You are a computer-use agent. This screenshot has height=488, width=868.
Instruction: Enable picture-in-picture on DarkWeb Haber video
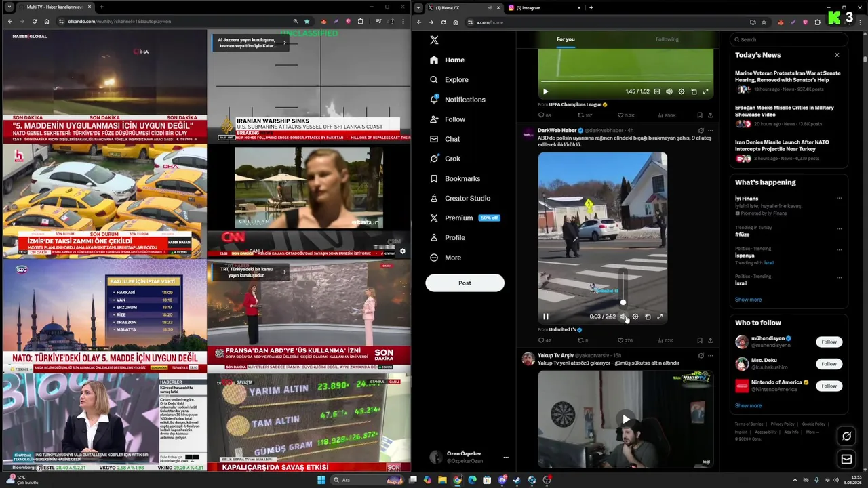click(648, 317)
